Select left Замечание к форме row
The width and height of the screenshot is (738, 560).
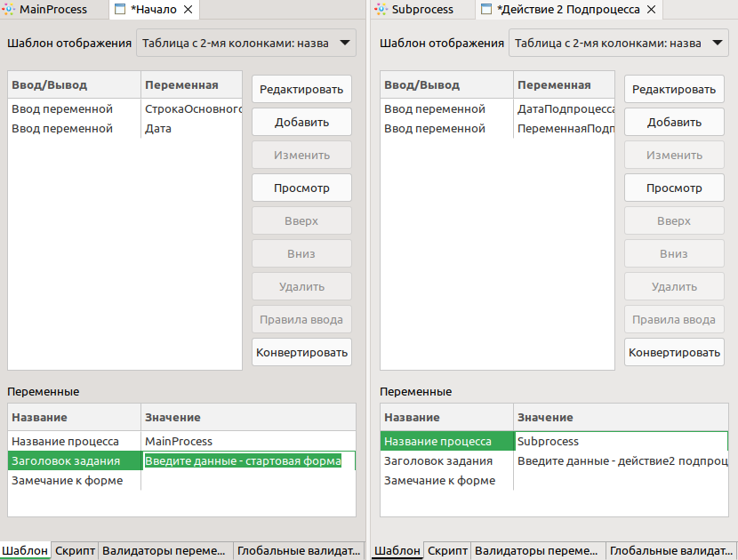tap(181, 481)
